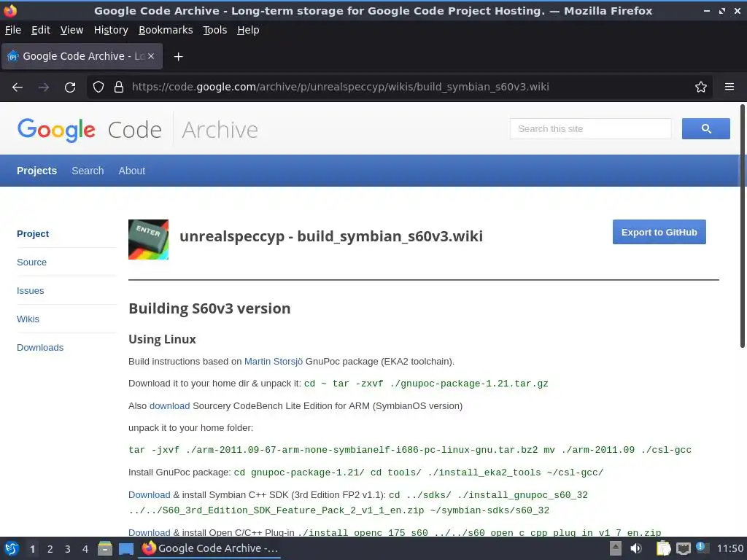The image size is (747, 560).
Task: Open the Help menu
Action: pos(248,30)
